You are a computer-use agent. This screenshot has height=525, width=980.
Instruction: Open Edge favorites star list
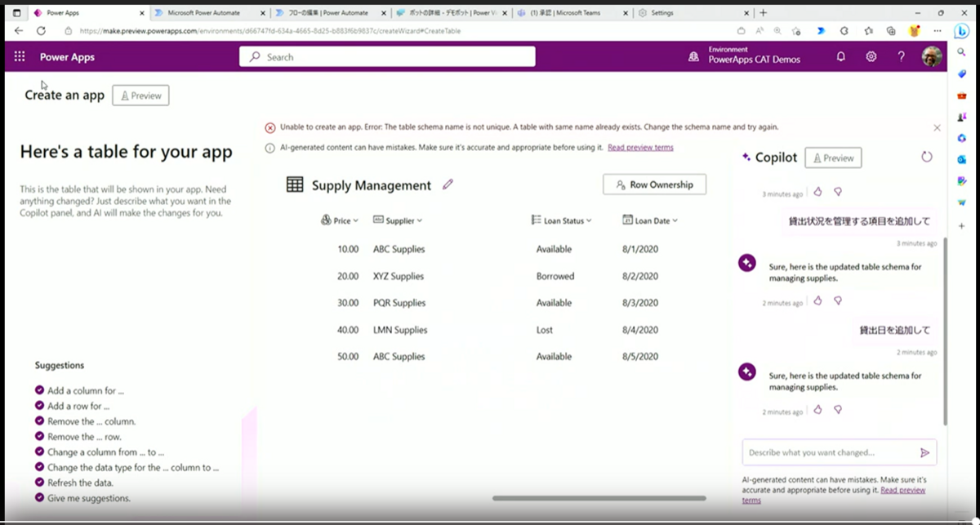point(868,30)
